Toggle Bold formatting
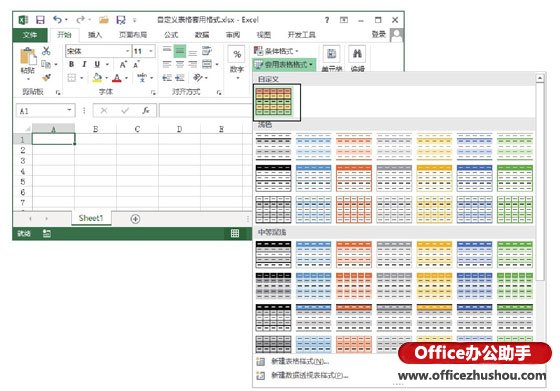This screenshot has height=391, width=560. pyautogui.click(x=71, y=65)
